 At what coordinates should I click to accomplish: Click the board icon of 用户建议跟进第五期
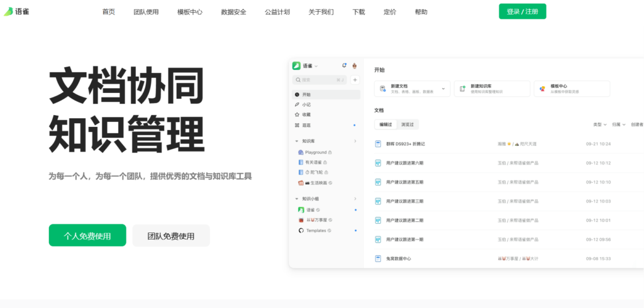[x=378, y=182]
